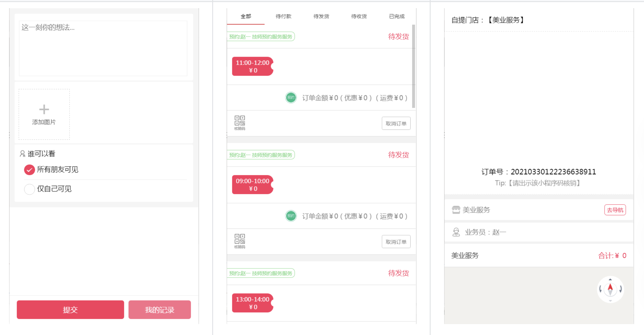The image size is (644, 335).
Task: Click the plus icon to add image
Action: pyautogui.click(x=44, y=110)
